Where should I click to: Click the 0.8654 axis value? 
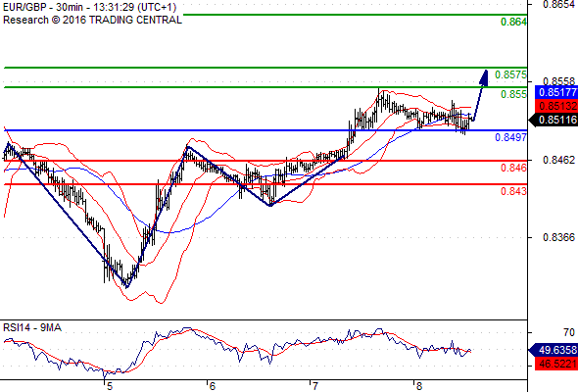[x=558, y=4]
